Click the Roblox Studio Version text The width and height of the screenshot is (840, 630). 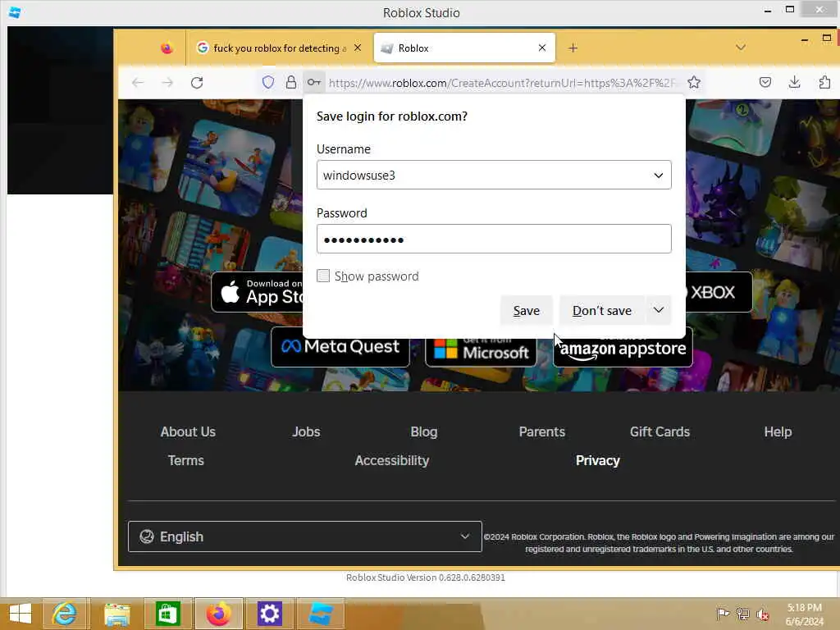[x=426, y=577]
